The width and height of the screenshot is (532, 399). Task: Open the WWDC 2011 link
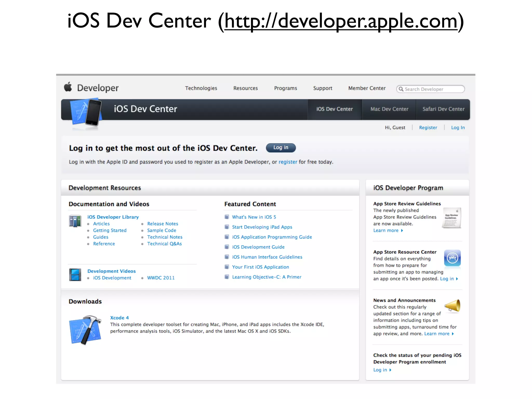(x=161, y=278)
